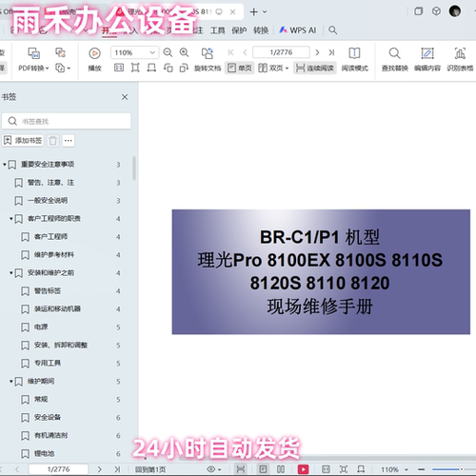Click the PDF转换 convert icon
476x476 pixels.
(x=33, y=53)
